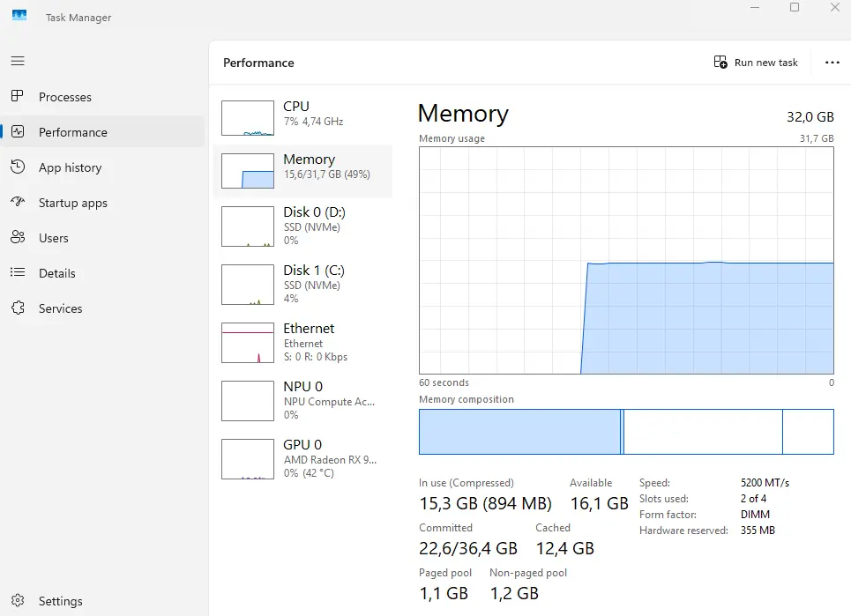Maximize the Task Manager window
851x616 pixels.
coord(795,8)
